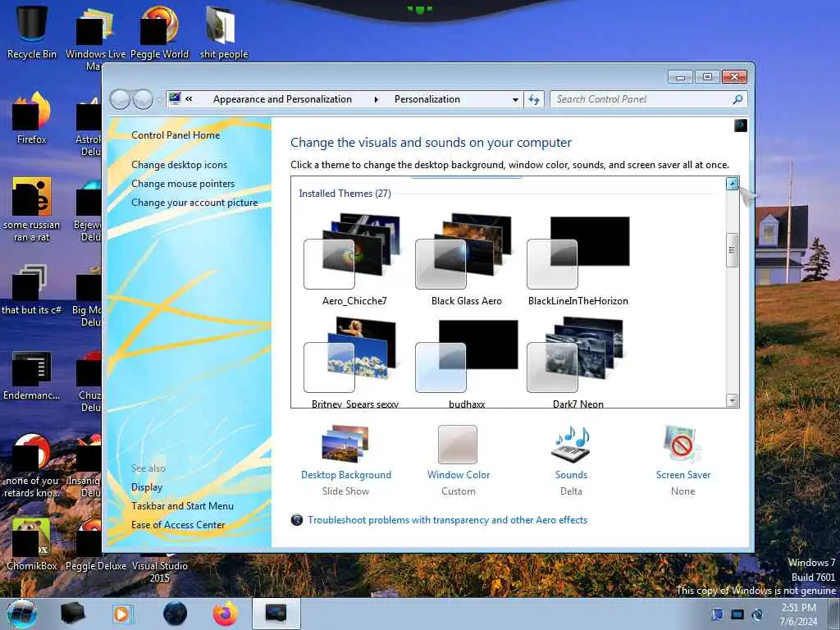Screen dimensions: 840x630
Task: Click the Windows Start orb
Action: pos(22,614)
